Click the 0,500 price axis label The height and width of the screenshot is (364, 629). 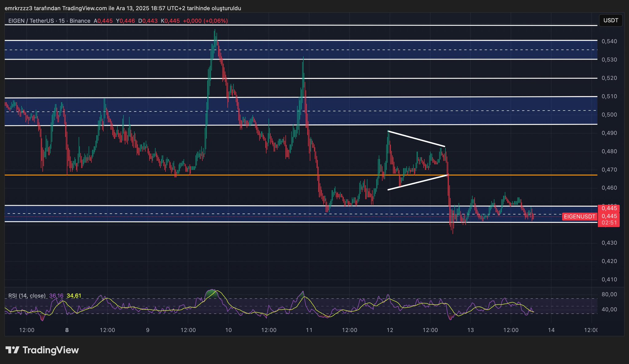click(609, 115)
